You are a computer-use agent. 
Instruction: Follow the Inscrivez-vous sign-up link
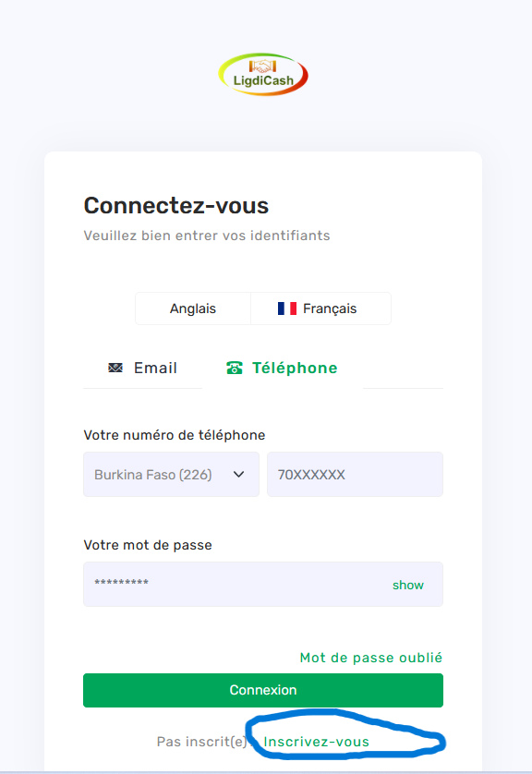click(x=317, y=742)
